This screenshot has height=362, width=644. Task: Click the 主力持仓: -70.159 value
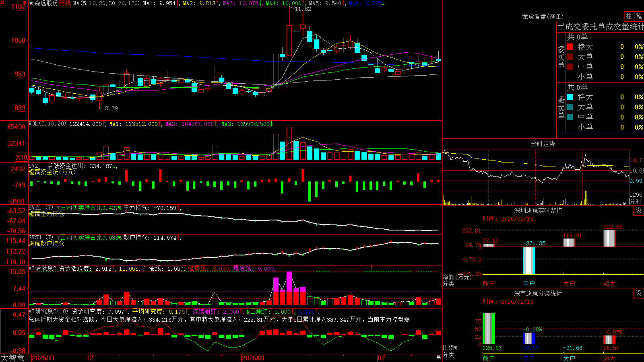150,208
